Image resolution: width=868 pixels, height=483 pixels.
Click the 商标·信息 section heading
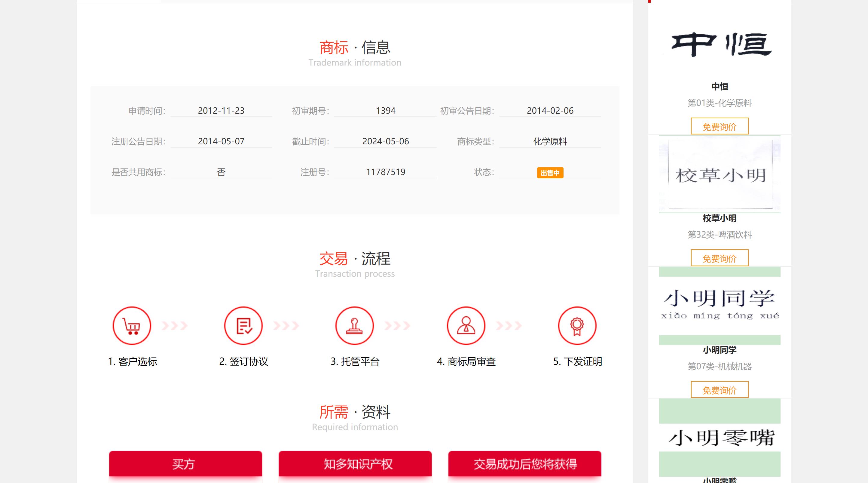(x=355, y=48)
